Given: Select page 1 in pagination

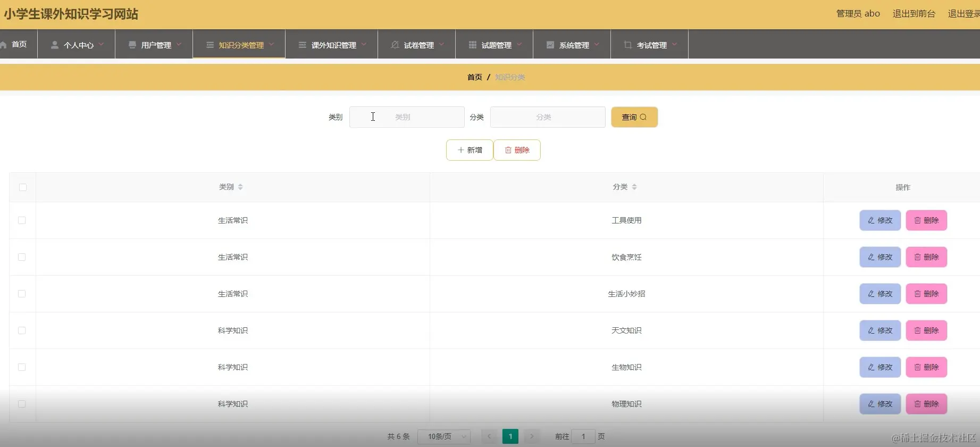Looking at the screenshot, I should (x=510, y=436).
